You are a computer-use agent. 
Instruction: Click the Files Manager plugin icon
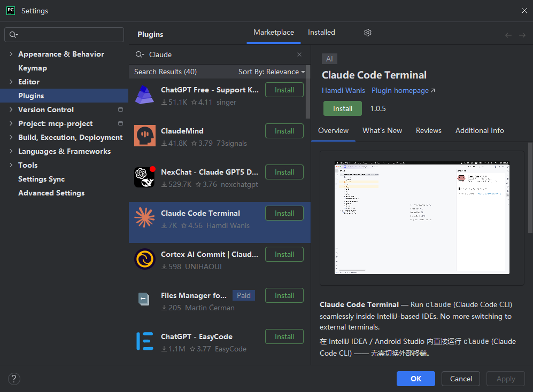click(144, 299)
